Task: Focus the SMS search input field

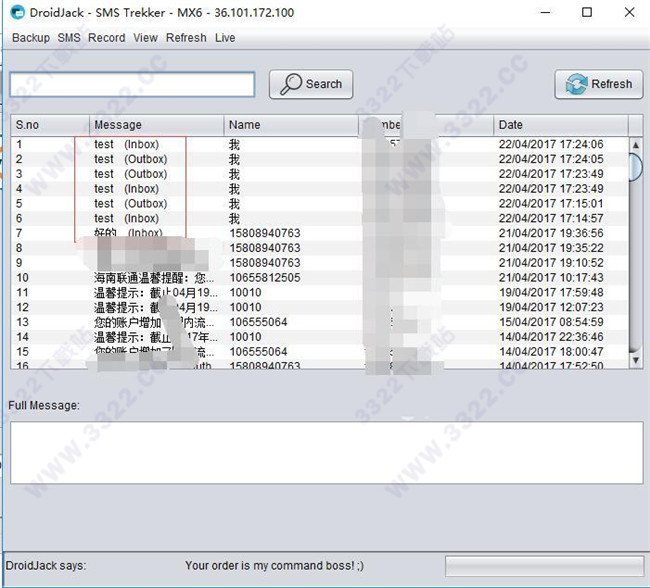Action: 132,85
